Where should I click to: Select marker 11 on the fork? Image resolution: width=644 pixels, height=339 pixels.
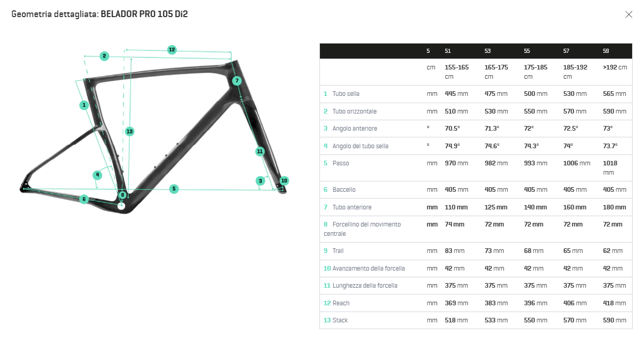(x=260, y=151)
